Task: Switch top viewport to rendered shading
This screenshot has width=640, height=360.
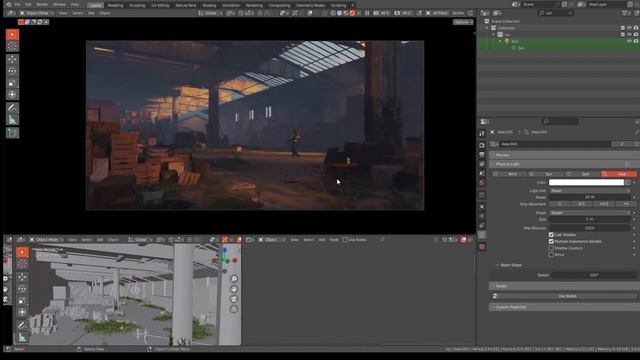Action: [x=352, y=13]
